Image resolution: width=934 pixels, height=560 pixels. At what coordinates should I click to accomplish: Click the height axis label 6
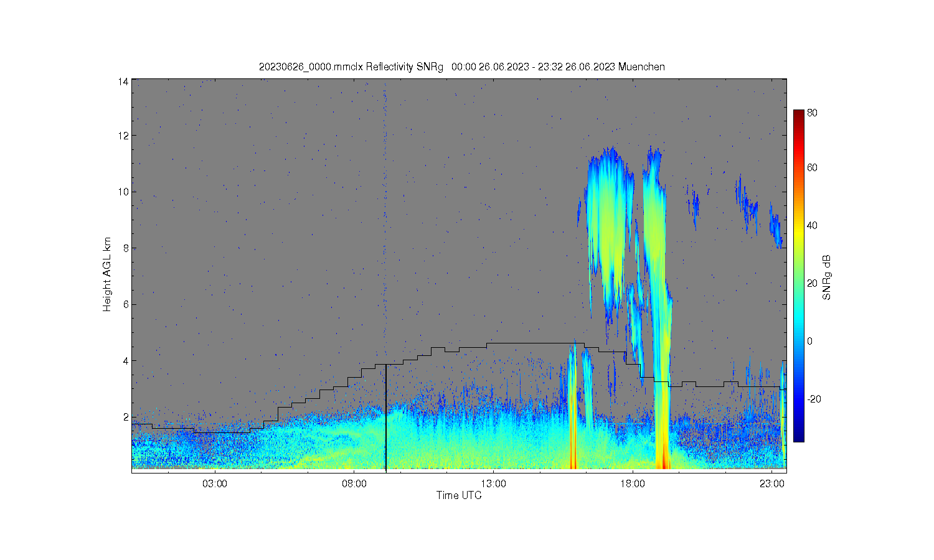pos(126,304)
